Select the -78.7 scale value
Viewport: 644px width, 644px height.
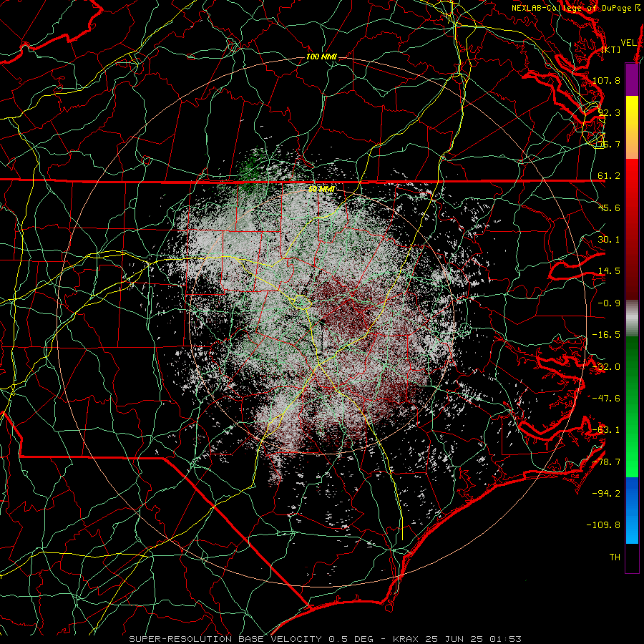coord(606,462)
